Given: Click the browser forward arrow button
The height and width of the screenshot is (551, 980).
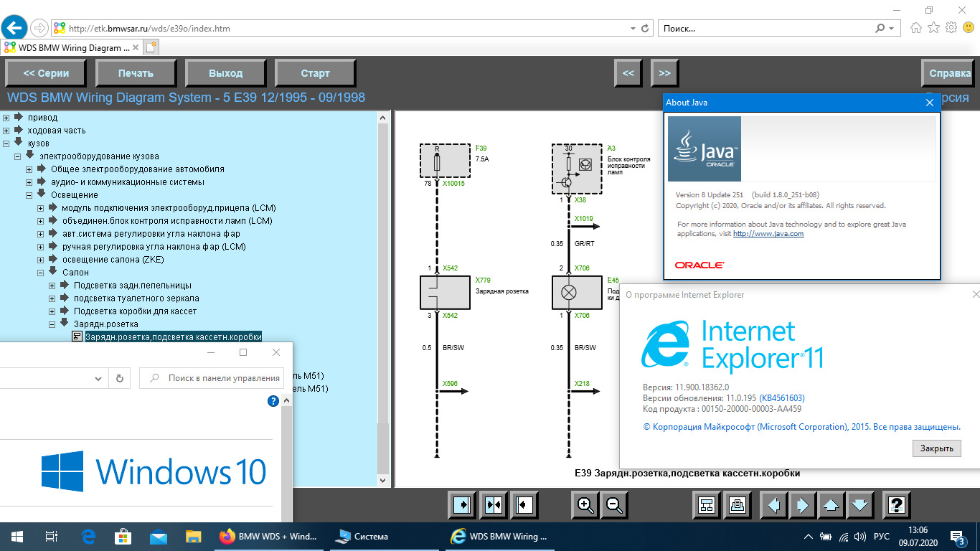Looking at the screenshot, I should click(x=39, y=28).
